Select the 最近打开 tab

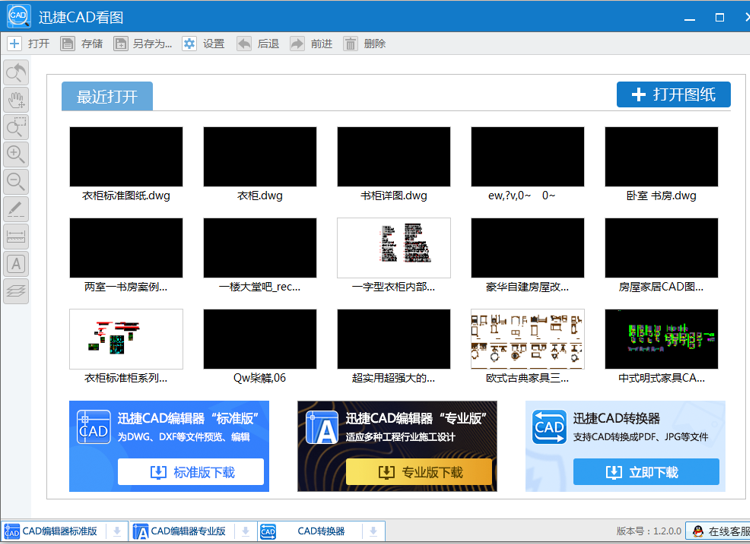(x=107, y=96)
